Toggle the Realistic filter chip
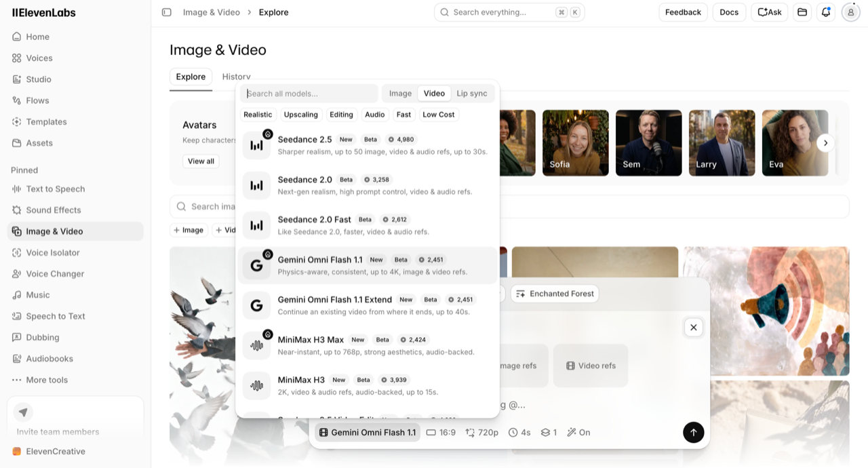 click(x=258, y=115)
